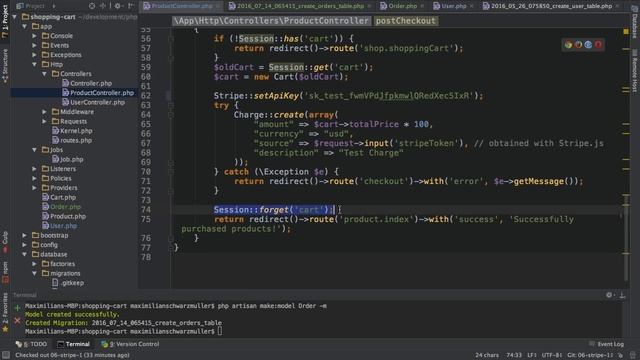Click 74:33 cursor position widget
This screenshot has height=360, width=640.
point(514,355)
